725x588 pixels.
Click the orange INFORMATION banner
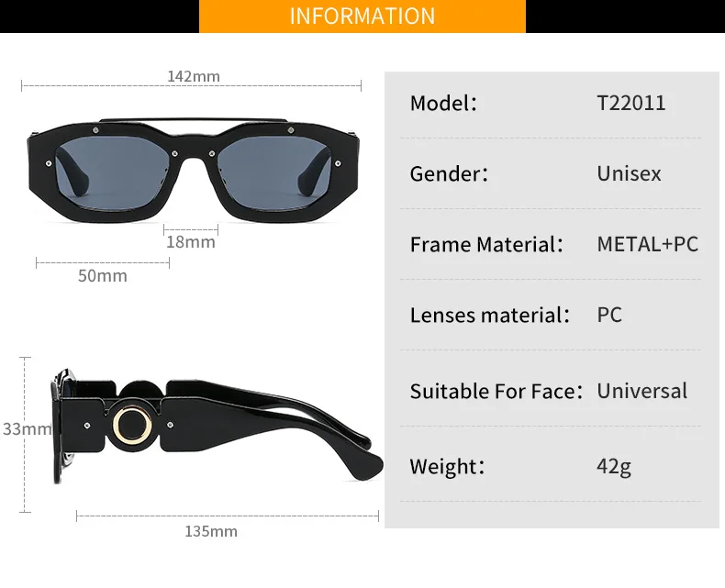click(x=362, y=17)
